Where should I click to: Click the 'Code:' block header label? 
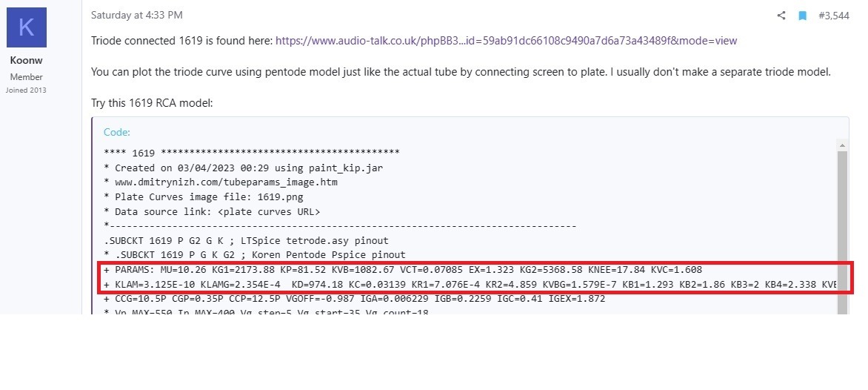tap(117, 132)
